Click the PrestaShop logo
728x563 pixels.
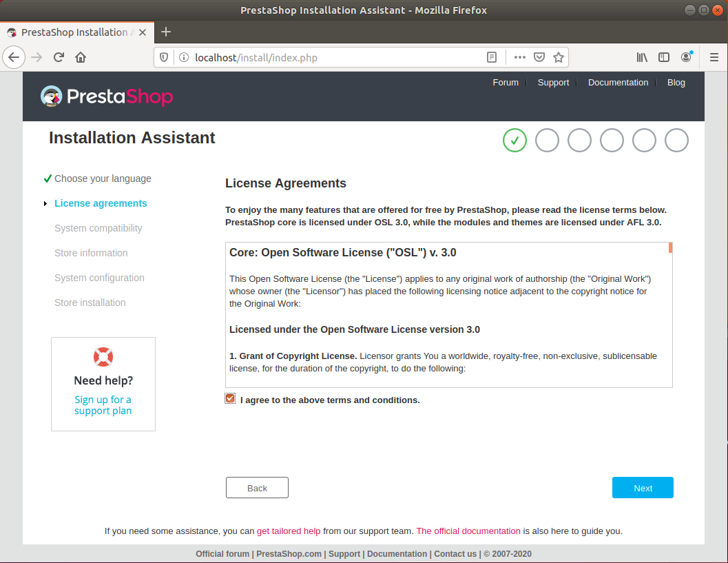point(106,96)
